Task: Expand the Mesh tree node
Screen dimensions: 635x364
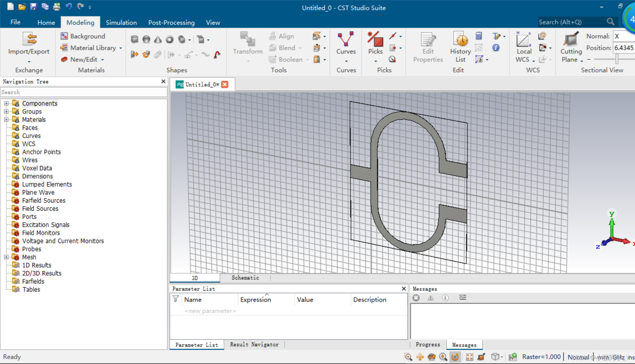Action: click(6, 257)
